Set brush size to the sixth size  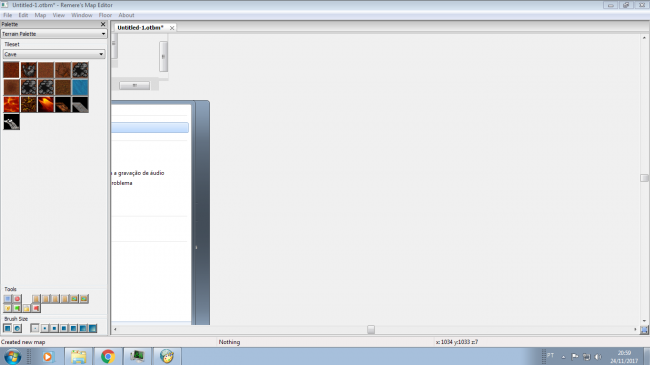coord(83,328)
